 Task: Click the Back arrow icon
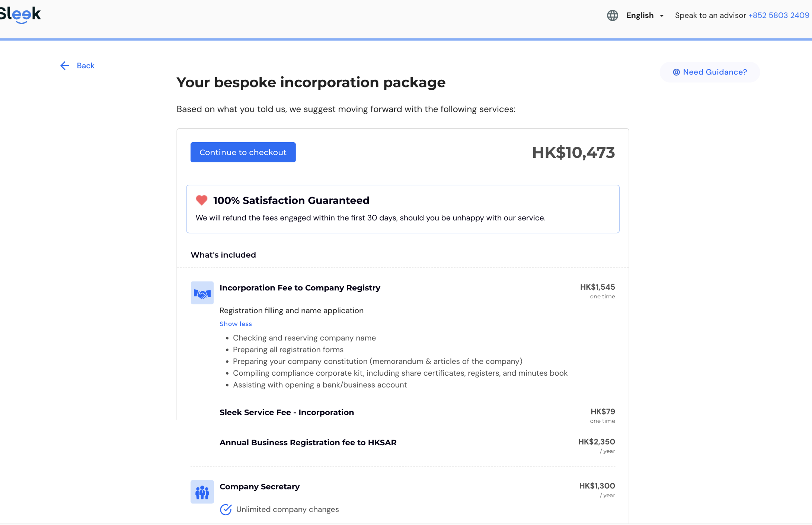(x=65, y=66)
